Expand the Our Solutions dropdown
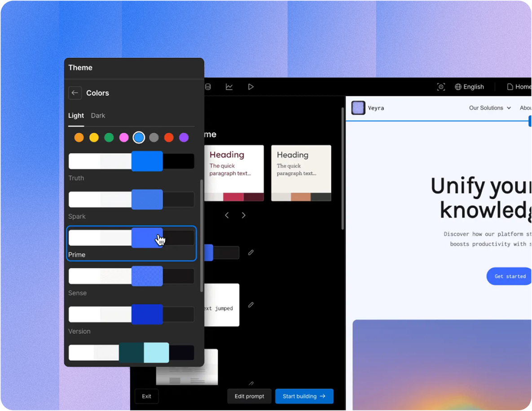Screen dimensions: 532x411 pyautogui.click(x=490, y=108)
